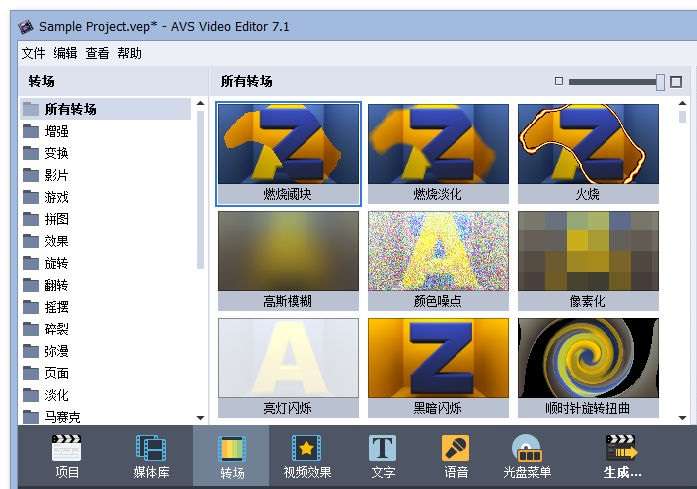697x489 pixels.
Task: Open the 语音 voice recording tool
Action: click(x=456, y=457)
